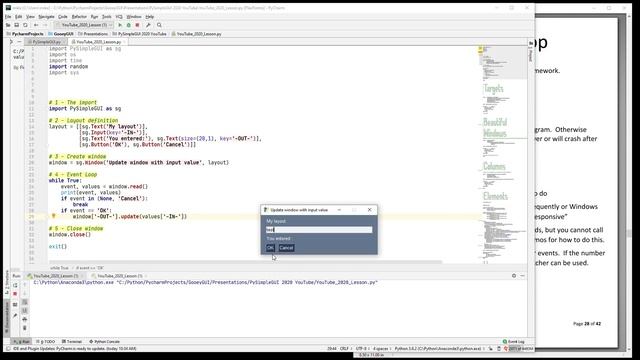Click the Synchronize toolbar icon

tap(25, 25)
